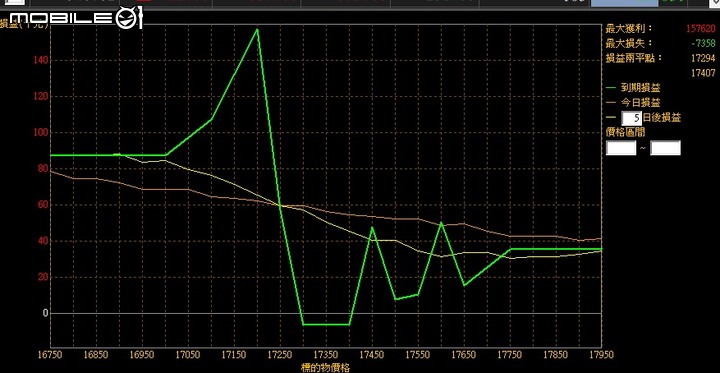720x373 pixels.
Task: Click the green curve's peak near 17200
Action: [257, 29]
